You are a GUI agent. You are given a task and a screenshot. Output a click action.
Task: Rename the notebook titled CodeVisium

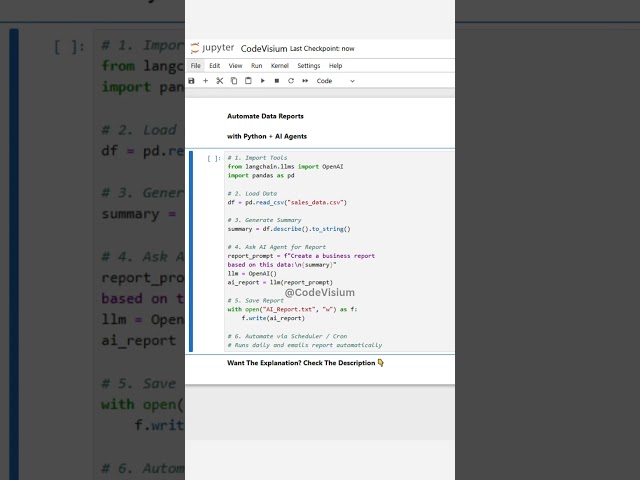coord(264,49)
